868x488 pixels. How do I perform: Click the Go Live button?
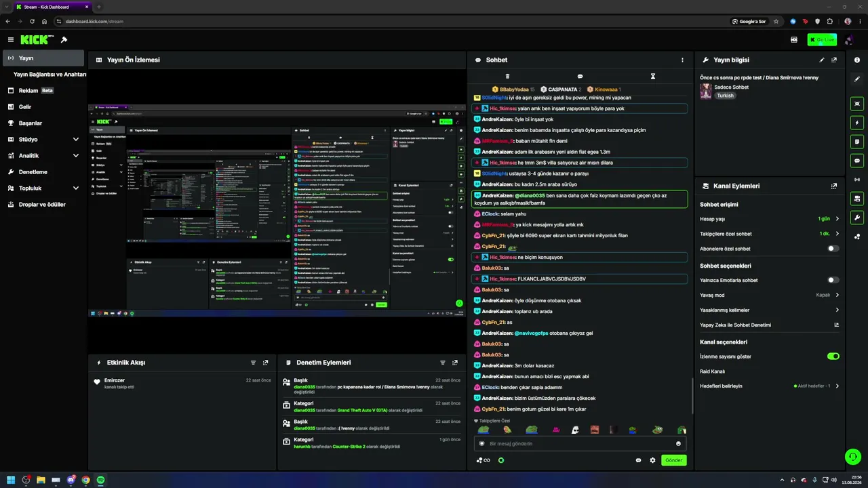(x=822, y=40)
